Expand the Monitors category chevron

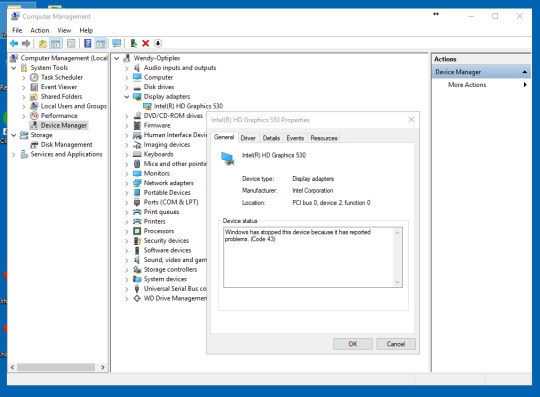coord(127,174)
